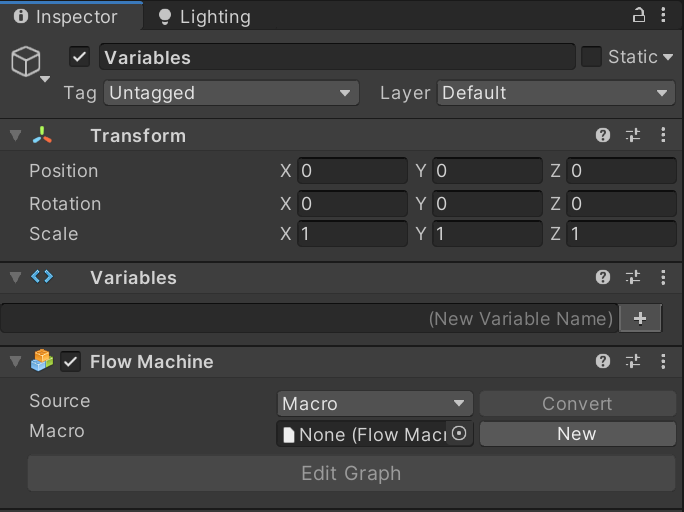Open the icon picker arrow beside cube
Viewport: 684px width, 512px height.
click(45, 79)
